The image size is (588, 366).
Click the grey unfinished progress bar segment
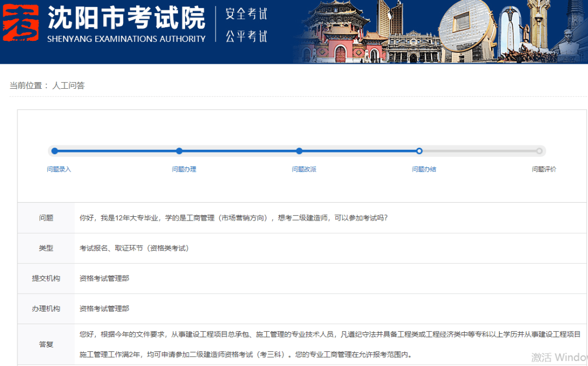pyautogui.click(x=479, y=151)
